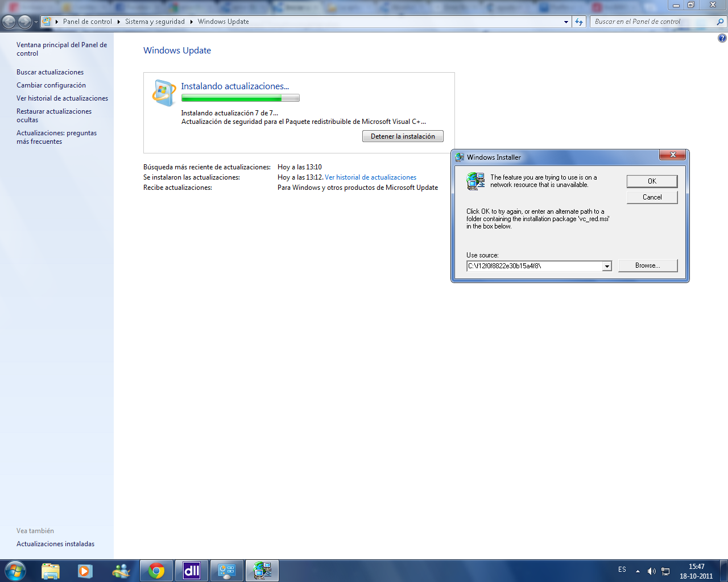Viewport: 728px width, 582px height.
Task: Expand the address bar history dropdown
Action: pos(566,22)
